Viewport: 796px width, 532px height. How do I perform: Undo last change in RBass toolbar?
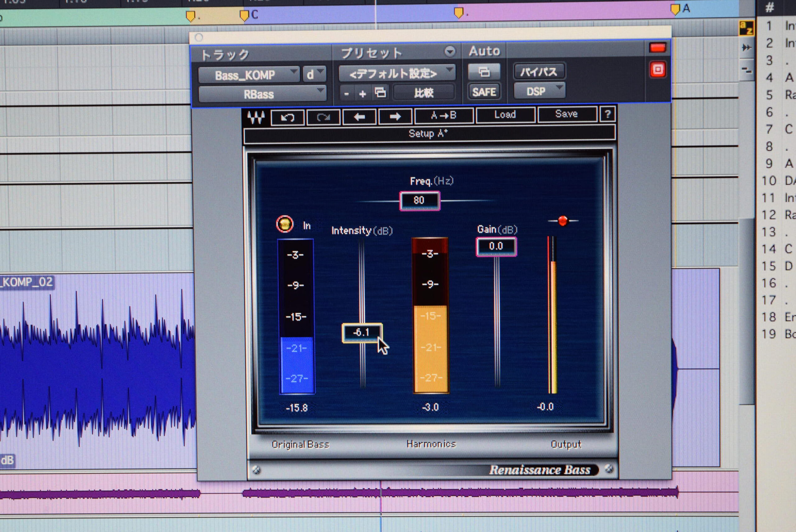(x=288, y=118)
